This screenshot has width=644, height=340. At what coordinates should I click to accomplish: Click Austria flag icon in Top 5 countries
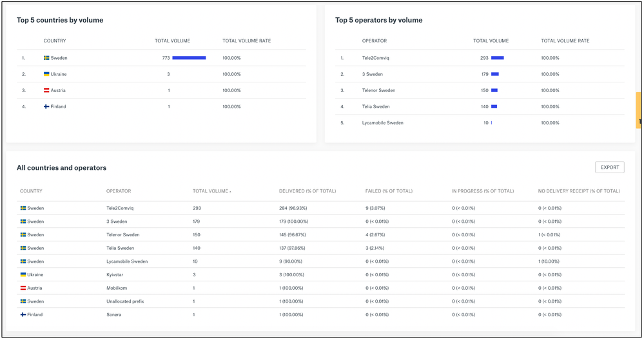46,90
